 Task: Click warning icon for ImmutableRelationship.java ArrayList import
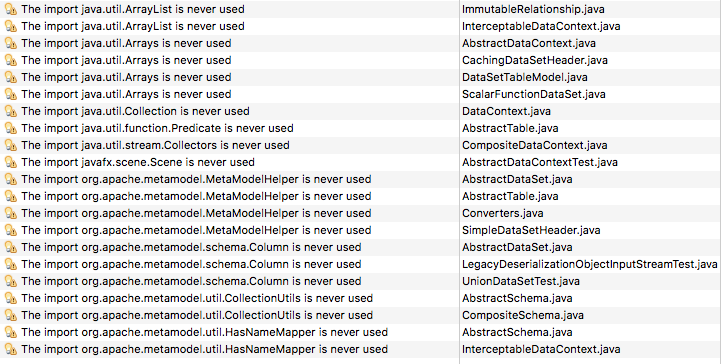click(x=11, y=9)
